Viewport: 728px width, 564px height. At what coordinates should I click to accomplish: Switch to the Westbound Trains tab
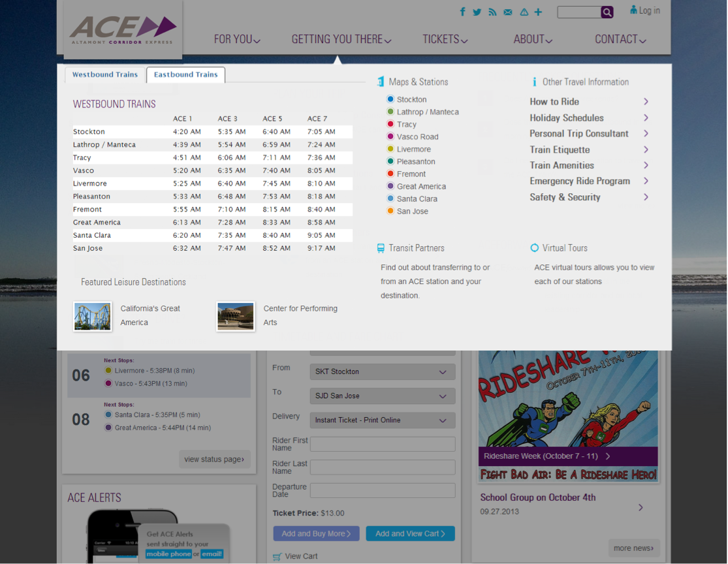[x=105, y=74]
